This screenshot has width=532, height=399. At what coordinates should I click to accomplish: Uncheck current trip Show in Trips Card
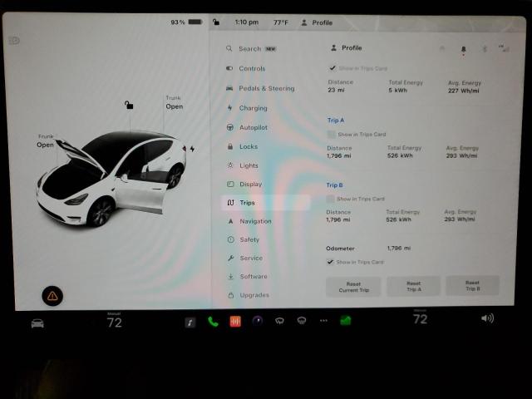[332, 68]
